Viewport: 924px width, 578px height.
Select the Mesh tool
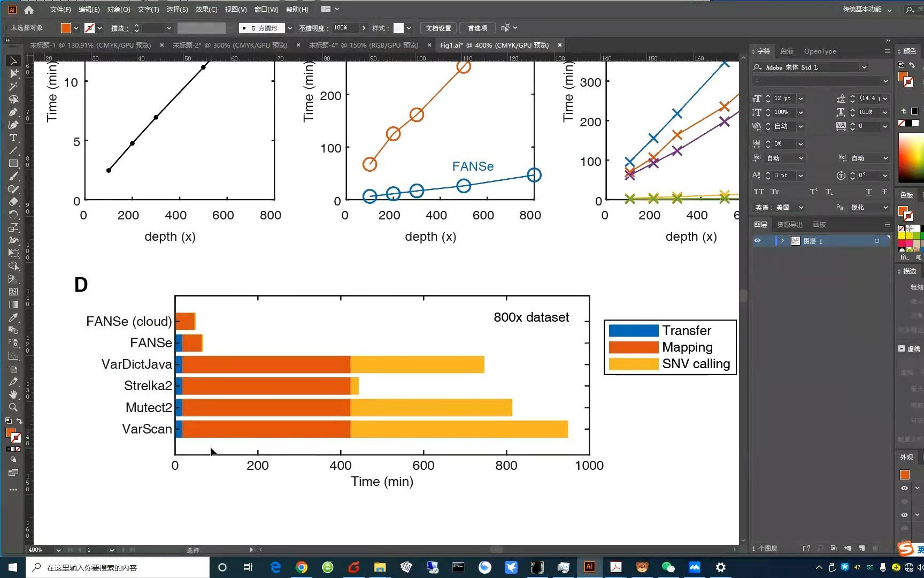[x=13, y=292]
